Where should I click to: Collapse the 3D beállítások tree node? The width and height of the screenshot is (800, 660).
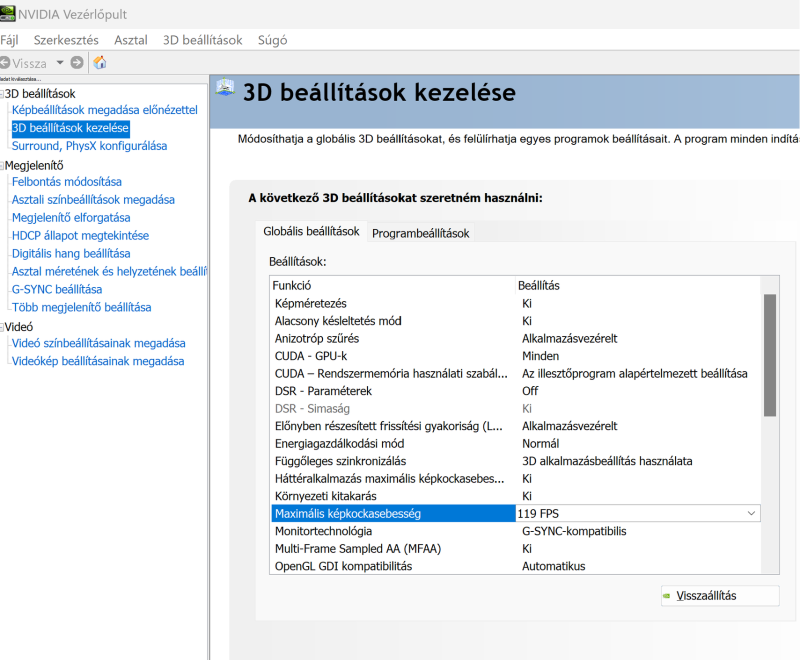[x=2, y=94]
